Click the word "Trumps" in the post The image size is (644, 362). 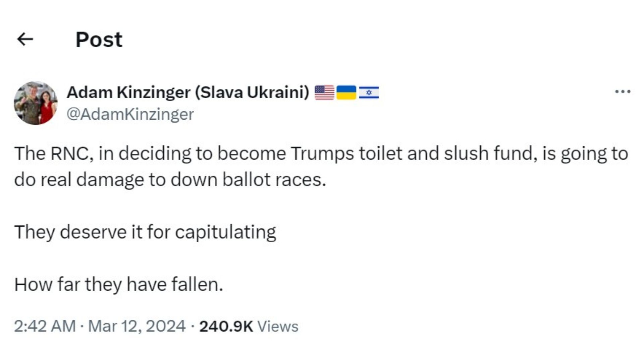[322, 154]
